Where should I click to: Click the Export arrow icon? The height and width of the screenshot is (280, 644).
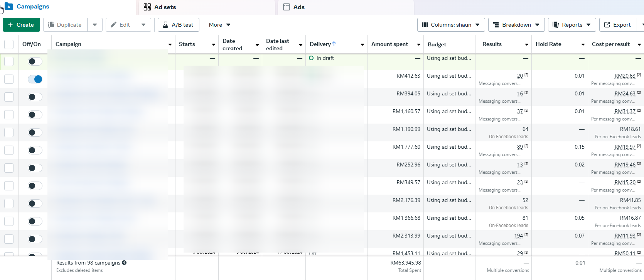pos(607,25)
